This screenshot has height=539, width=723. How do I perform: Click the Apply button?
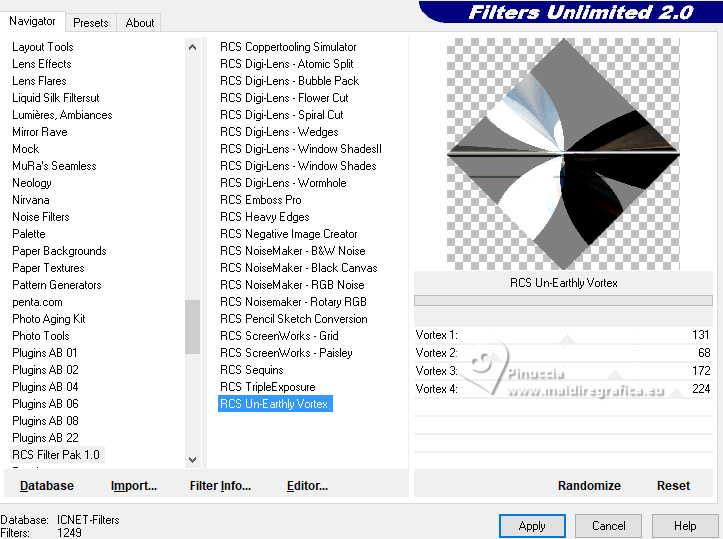tap(532, 526)
